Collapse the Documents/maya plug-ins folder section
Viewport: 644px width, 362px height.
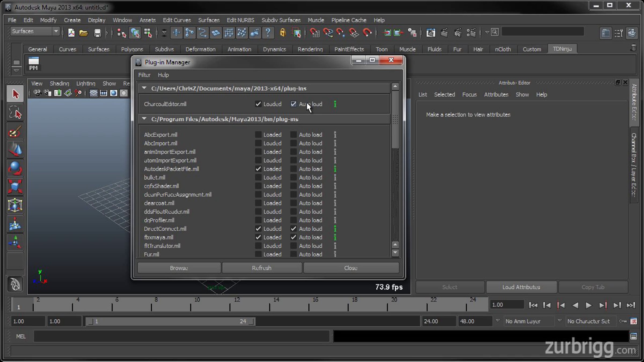pyautogui.click(x=144, y=88)
